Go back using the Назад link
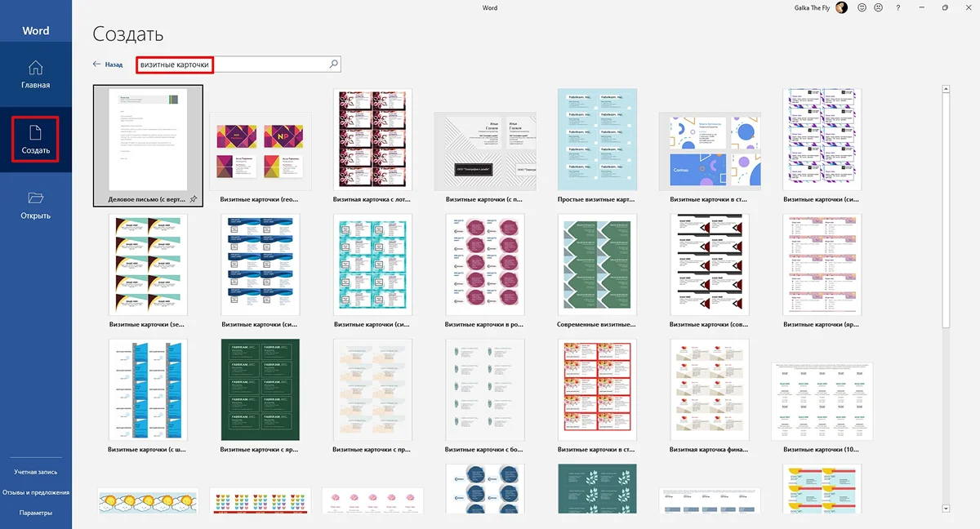This screenshot has height=529, width=980. click(108, 64)
